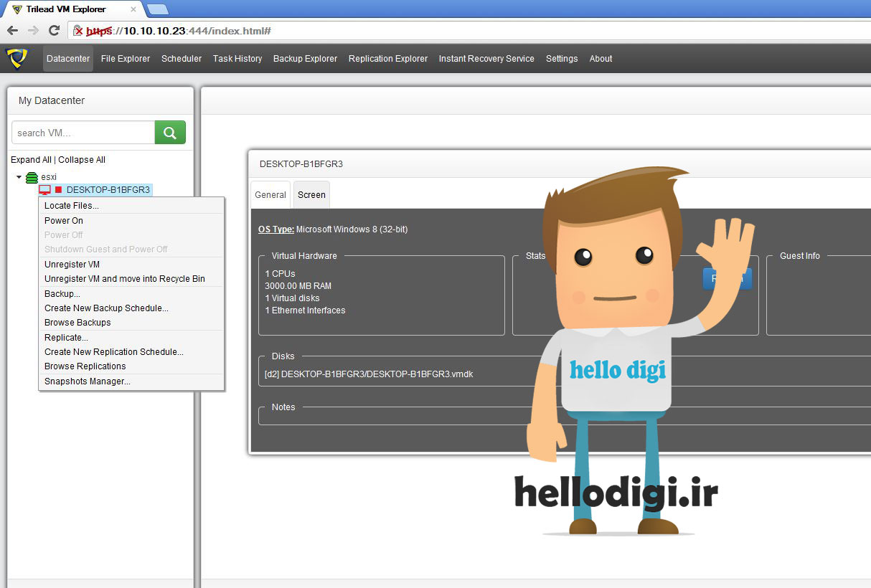Click the 1 Ethernet Interfaces text
Image resolution: width=871 pixels, height=588 pixels.
(x=305, y=310)
